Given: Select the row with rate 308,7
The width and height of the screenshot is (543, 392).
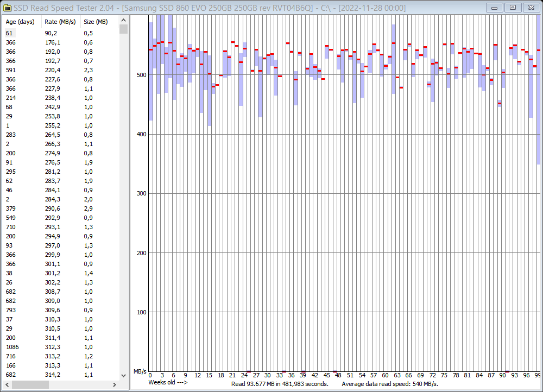Looking at the screenshot, I should pyautogui.click(x=61, y=292).
